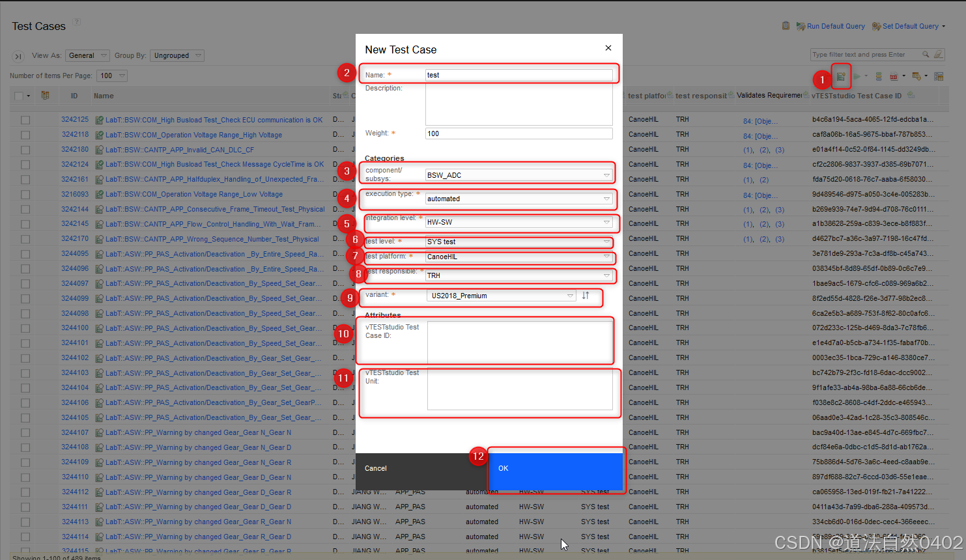Click the grid icon in the table header row
This screenshot has height=560, width=966.
(x=45, y=96)
